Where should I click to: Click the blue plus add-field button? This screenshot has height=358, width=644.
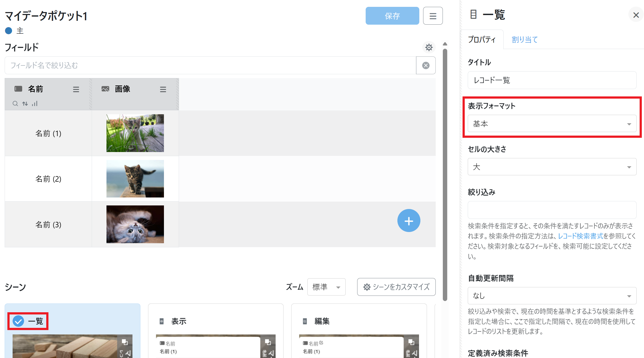point(409,221)
